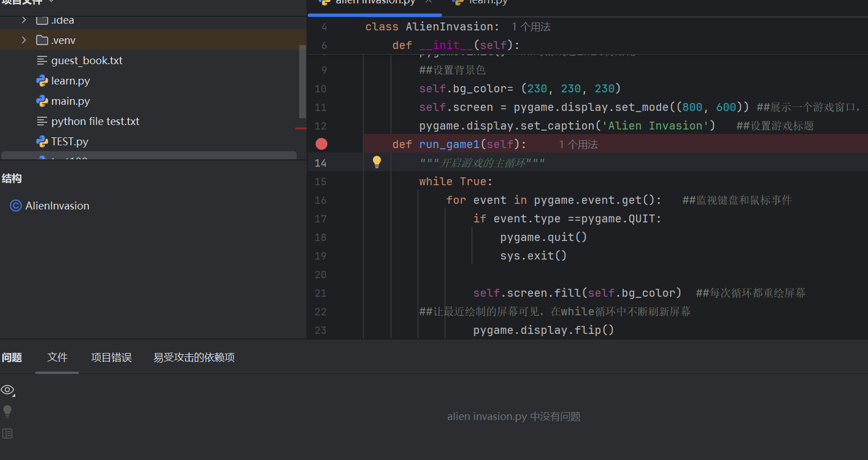Viewport: 868px width, 460px height.
Task: Click the Python icon beside TEST.py
Action: tap(43, 141)
